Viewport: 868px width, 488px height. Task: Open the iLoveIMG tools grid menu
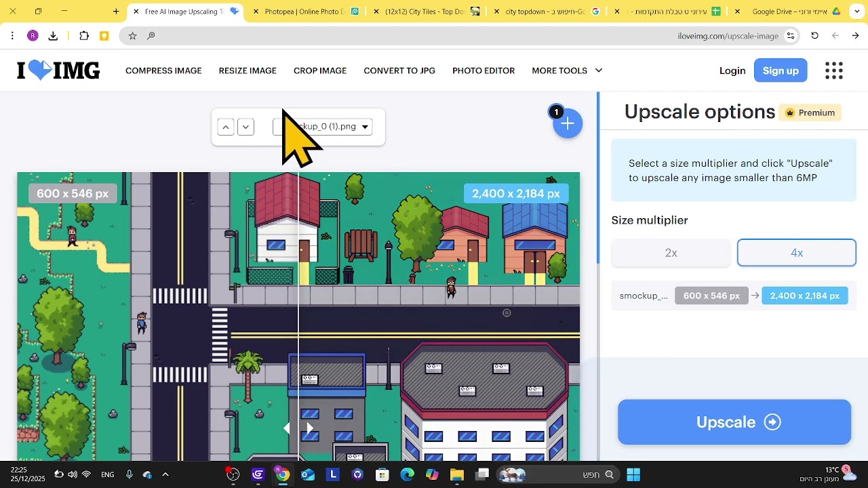(834, 70)
